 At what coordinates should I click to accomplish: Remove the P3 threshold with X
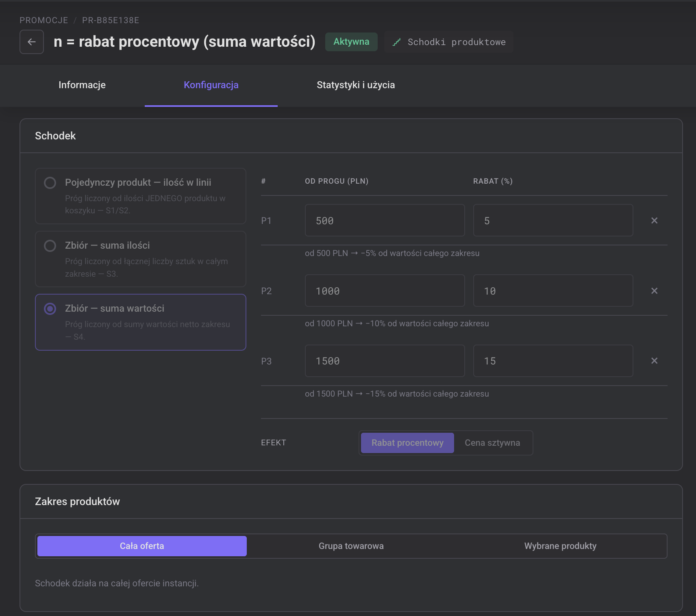(654, 360)
